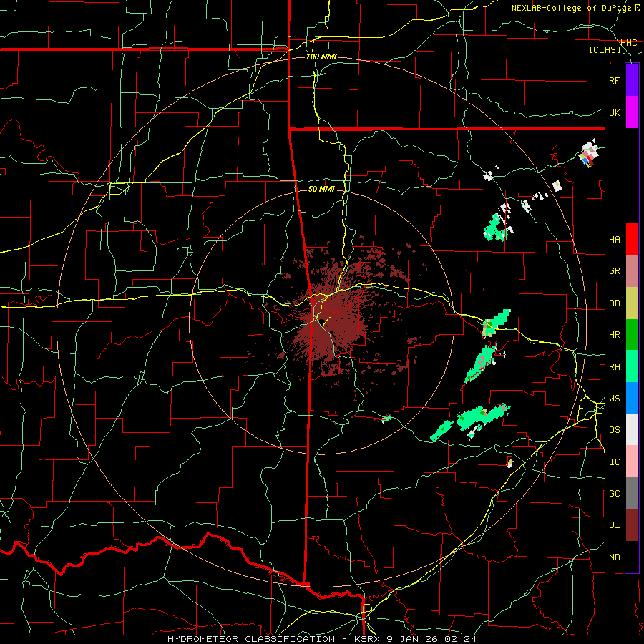Click the salmon GR legend color swatch
The height and width of the screenshot is (644, 644).
click(632, 271)
